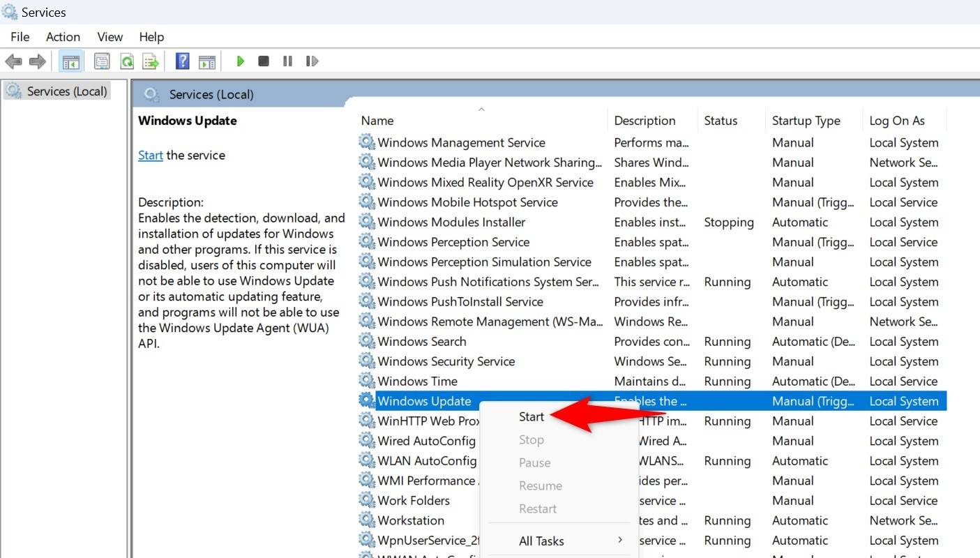The height and width of the screenshot is (558, 980).
Task: Open the blue Help toolbar icon
Action: [x=182, y=61]
